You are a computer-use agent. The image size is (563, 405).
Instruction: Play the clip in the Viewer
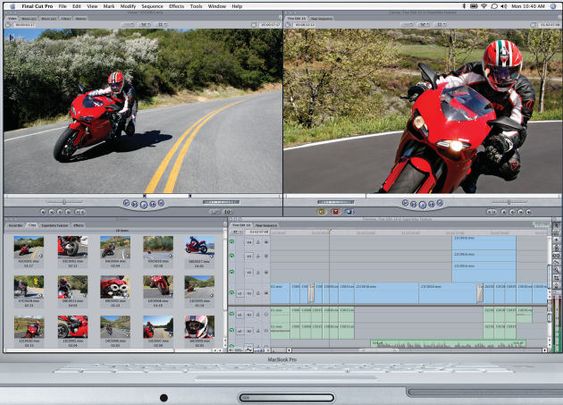click(x=143, y=205)
